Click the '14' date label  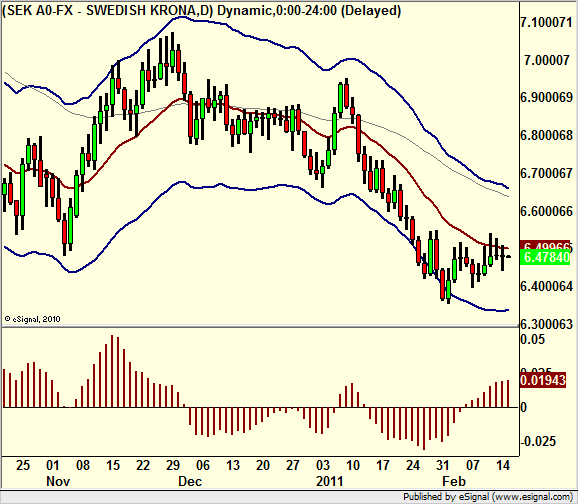point(503,466)
